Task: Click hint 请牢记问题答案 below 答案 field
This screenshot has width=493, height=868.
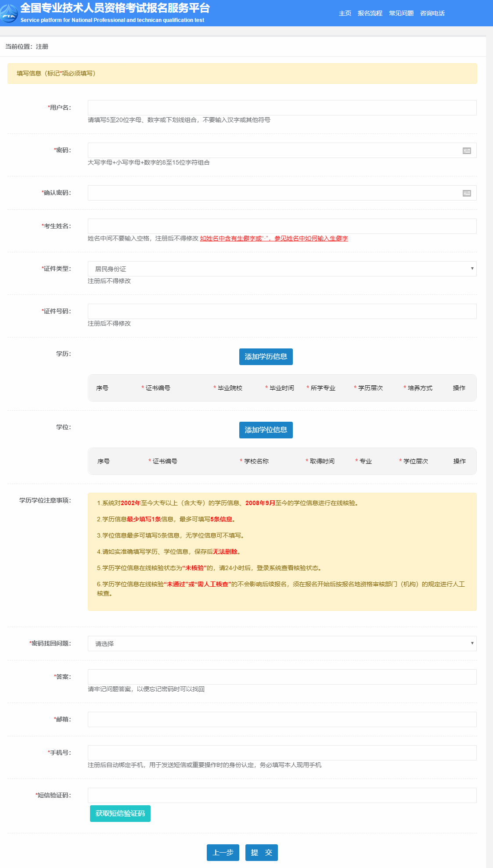Action: (146, 689)
